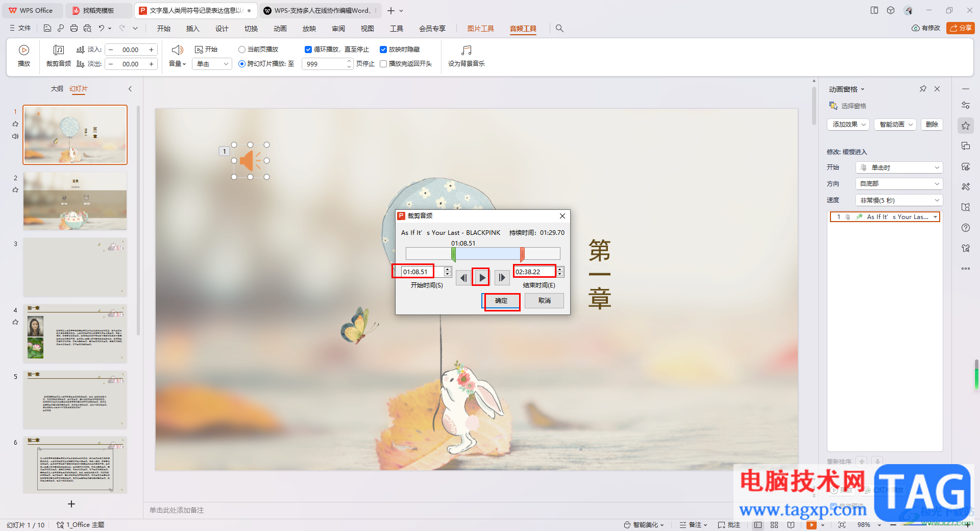This screenshot has height=531, width=980.
Task: Open the volume (音量) speaker menu
Action: [x=177, y=56]
